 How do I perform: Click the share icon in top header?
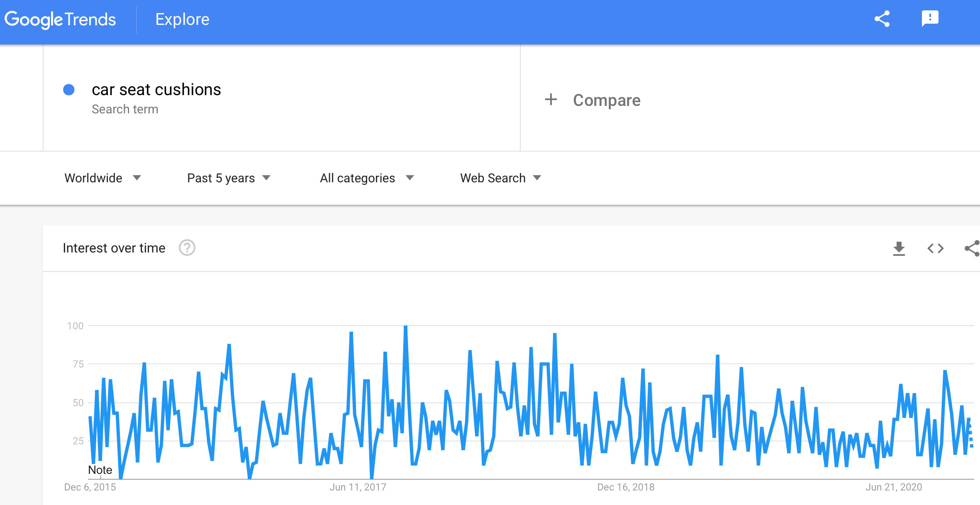pyautogui.click(x=882, y=19)
